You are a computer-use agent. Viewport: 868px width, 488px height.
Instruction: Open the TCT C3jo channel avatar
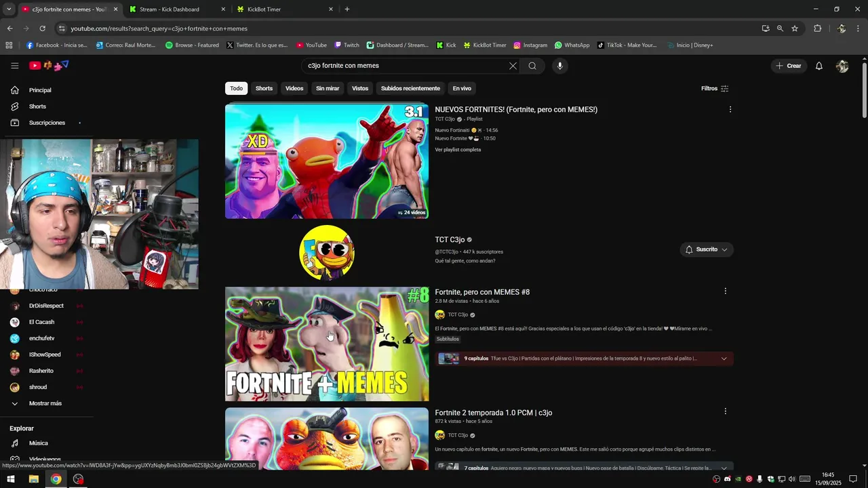[327, 252]
